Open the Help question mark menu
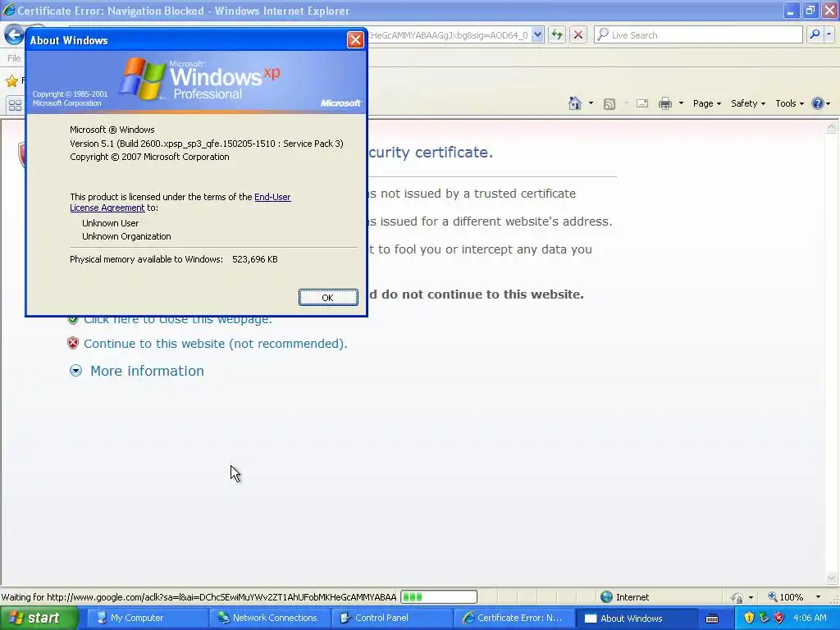 [x=820, y=103]
